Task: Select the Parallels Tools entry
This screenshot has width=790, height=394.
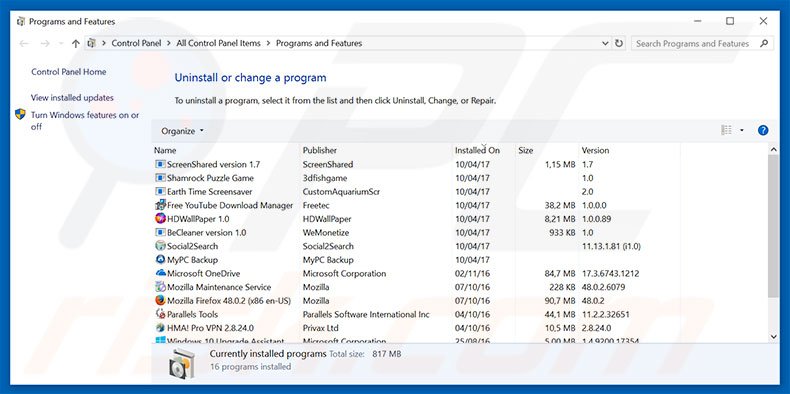Action: [192, 314]
